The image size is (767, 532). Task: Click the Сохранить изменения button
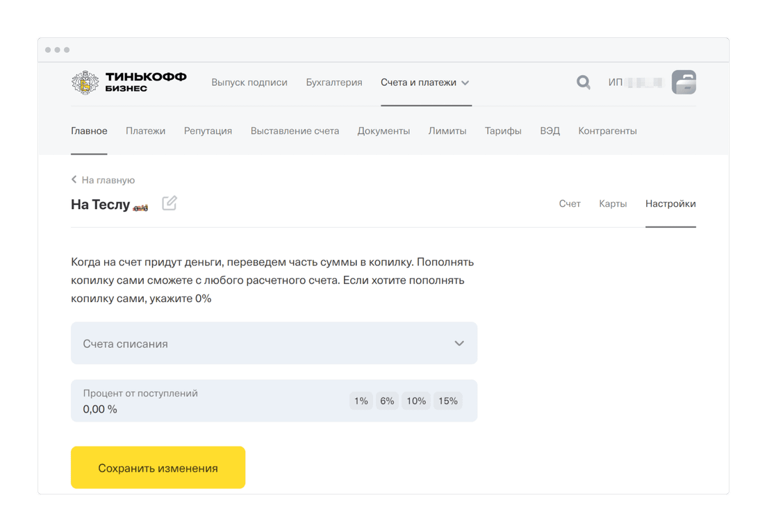(x=158, y=467)
